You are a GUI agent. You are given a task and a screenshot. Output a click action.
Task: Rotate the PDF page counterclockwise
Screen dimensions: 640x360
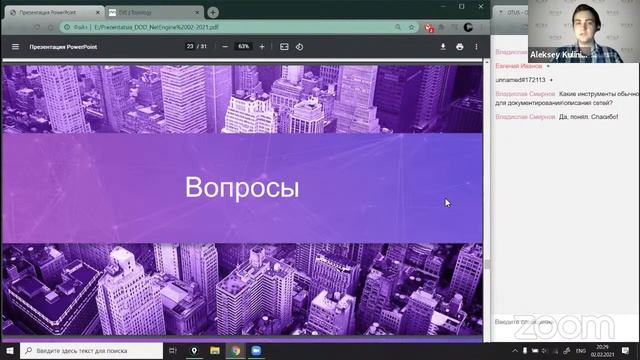(300, 47)
